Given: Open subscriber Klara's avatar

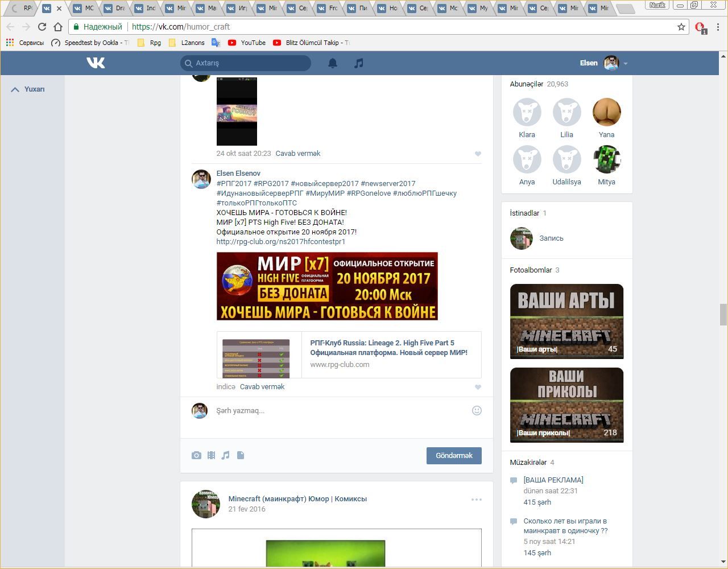Looking at the screenshot, I should point(527,112).
